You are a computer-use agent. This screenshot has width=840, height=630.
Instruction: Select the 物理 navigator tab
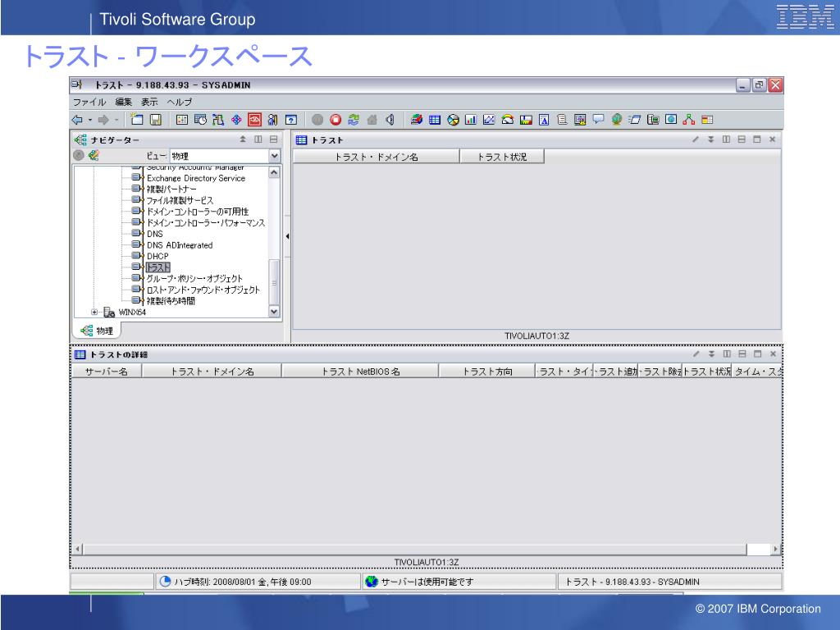[x=97, y=331]
